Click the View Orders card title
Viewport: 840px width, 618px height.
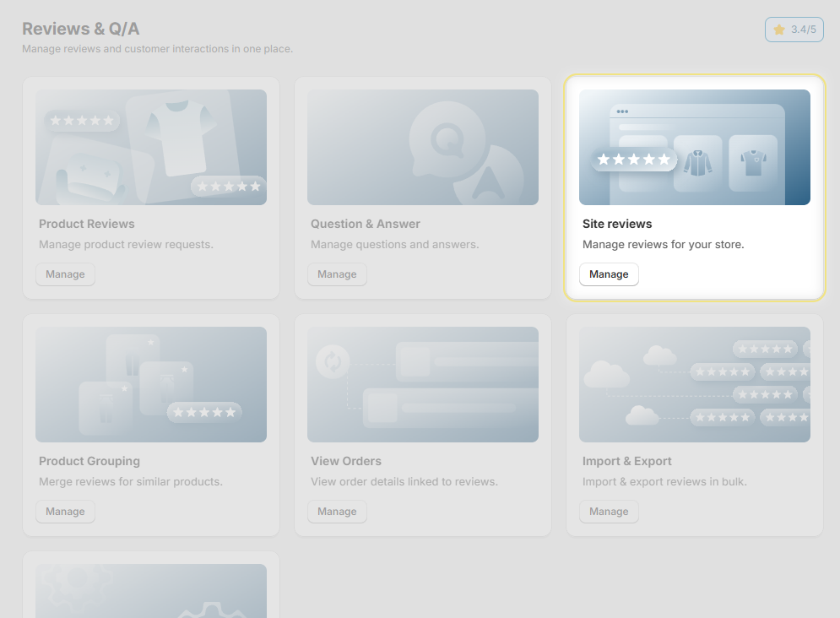pyautogui.click(x=346, y=461)
